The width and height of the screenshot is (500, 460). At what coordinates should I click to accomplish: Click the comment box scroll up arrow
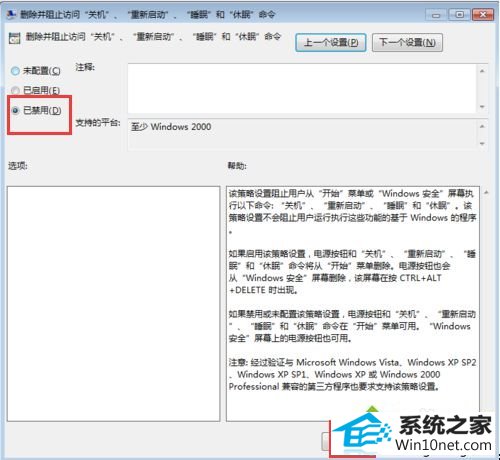click(482, 71)
